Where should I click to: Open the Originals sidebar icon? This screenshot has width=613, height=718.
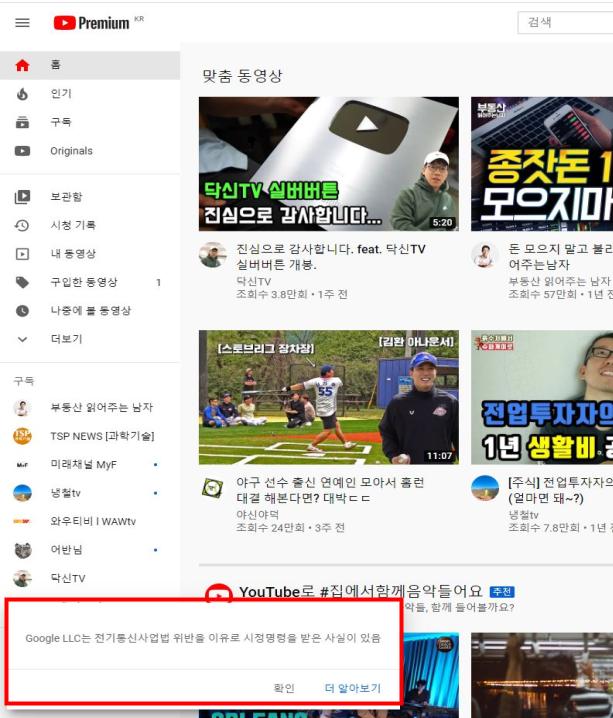22,151
